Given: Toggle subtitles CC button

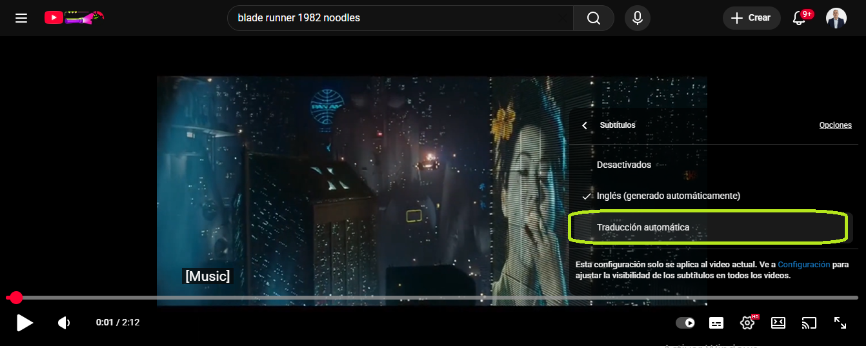Looking at the screenshot, I should click(716, 323).
